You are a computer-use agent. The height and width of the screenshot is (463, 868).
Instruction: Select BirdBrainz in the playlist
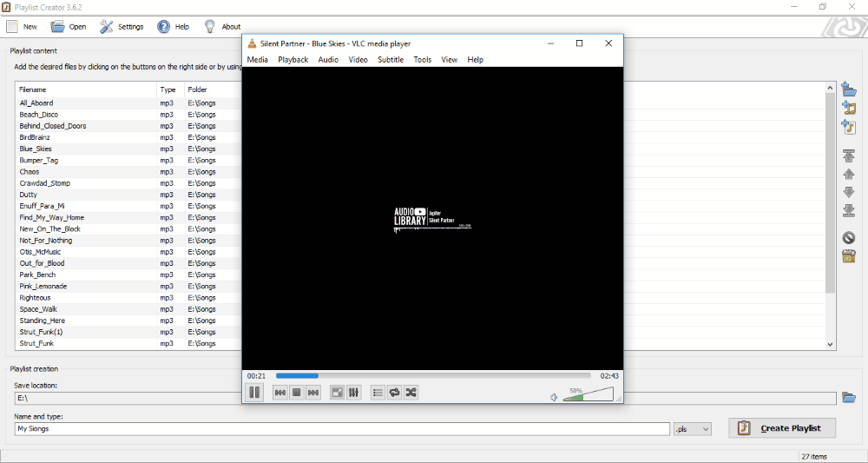(x=35, y=137)
